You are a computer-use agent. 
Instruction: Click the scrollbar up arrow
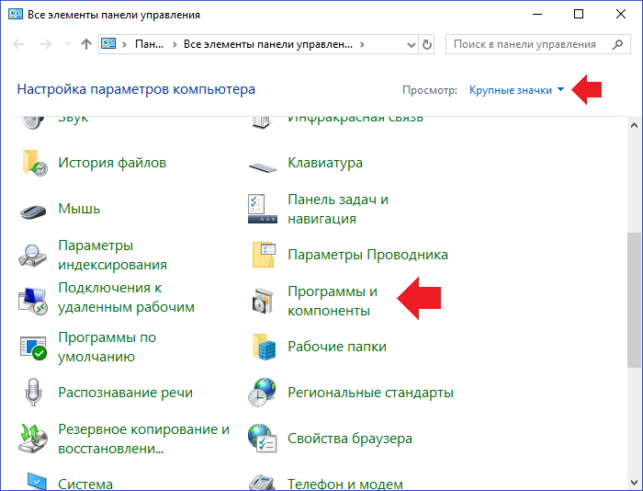634,126
